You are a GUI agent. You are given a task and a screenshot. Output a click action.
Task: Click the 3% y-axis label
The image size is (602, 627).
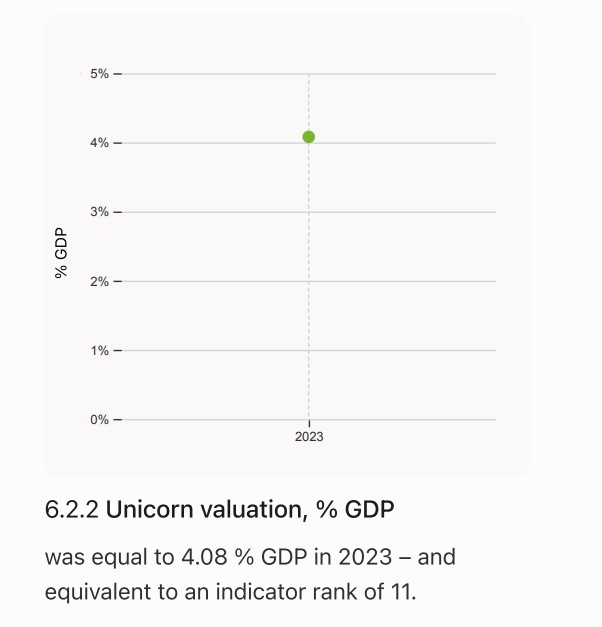click(x=99, y=212)
